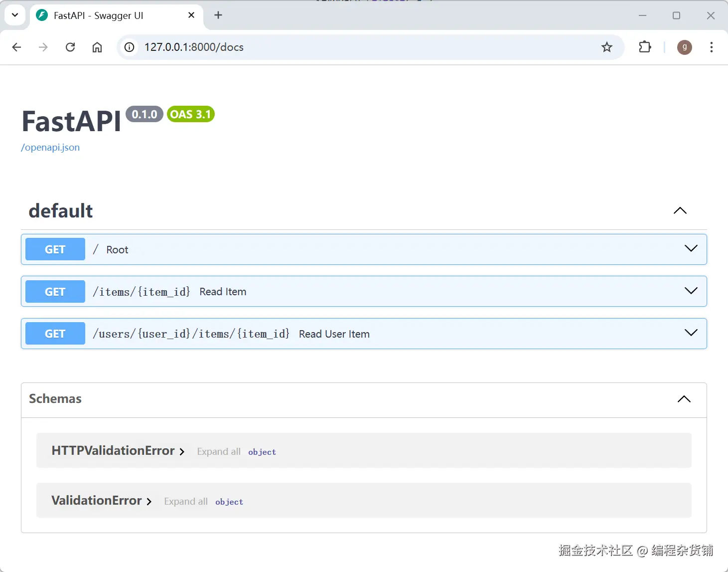Close the FastAPI - Swagger UI tab

[x=191, y=15]
